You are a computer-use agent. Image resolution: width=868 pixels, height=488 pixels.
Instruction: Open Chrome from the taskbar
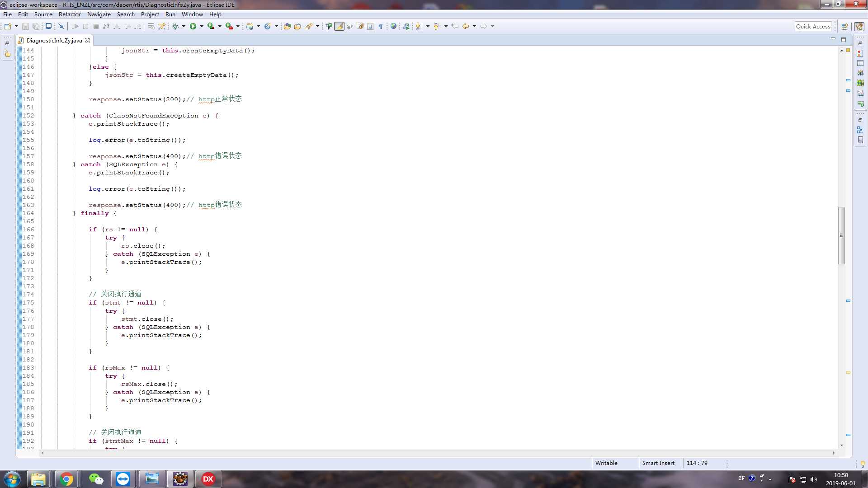click(66, 479)
